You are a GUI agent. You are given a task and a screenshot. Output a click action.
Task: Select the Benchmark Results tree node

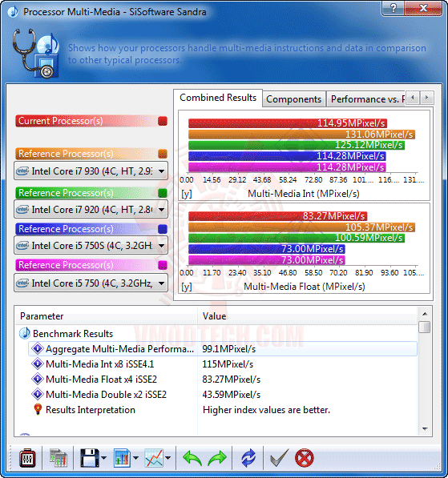73,334
